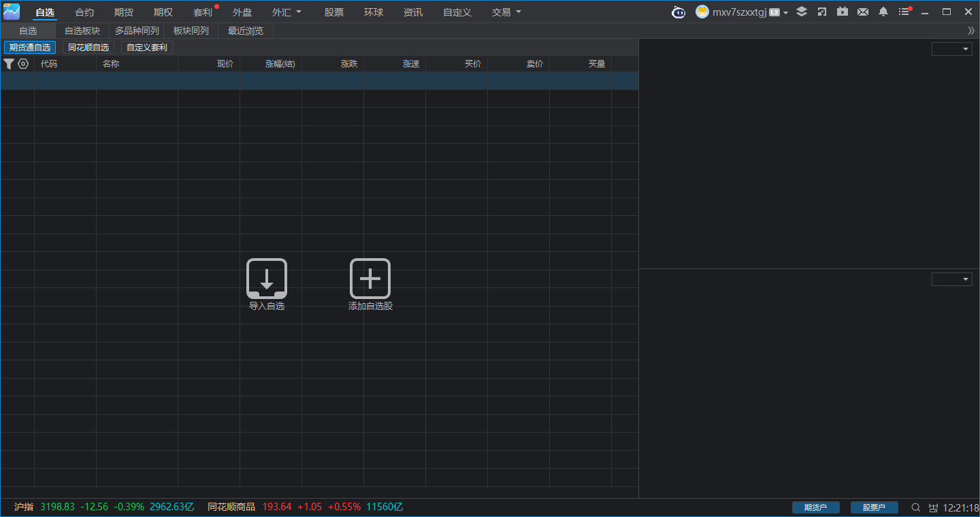Click the 导入自选 import icon
This screenshot has height=517, width=980.
(266, 279)
